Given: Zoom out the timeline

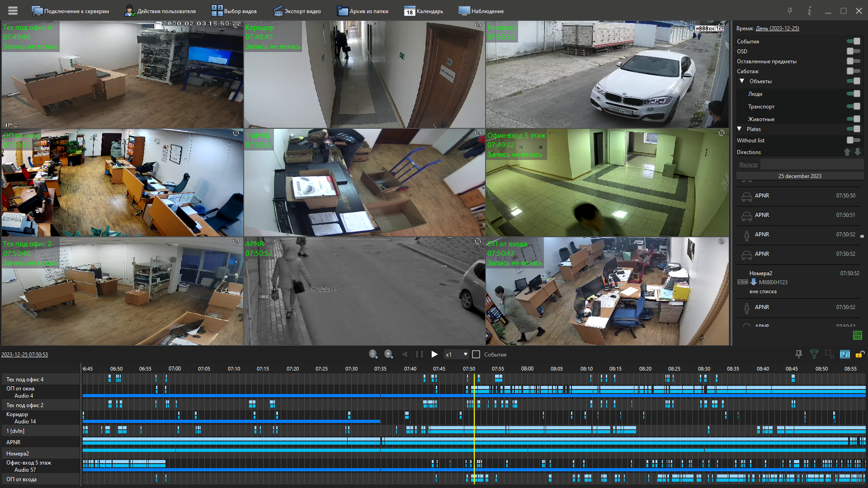Looking at the screenshot, I should (373, 354).
